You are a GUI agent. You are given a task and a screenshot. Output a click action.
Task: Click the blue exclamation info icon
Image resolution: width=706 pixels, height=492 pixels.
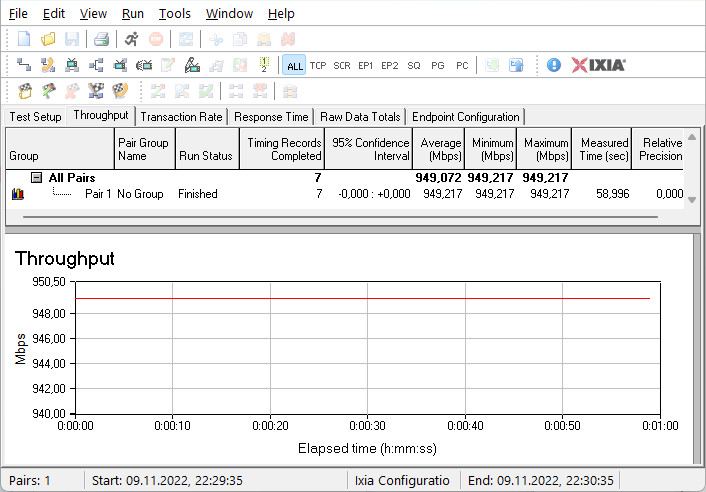[554, 65]
